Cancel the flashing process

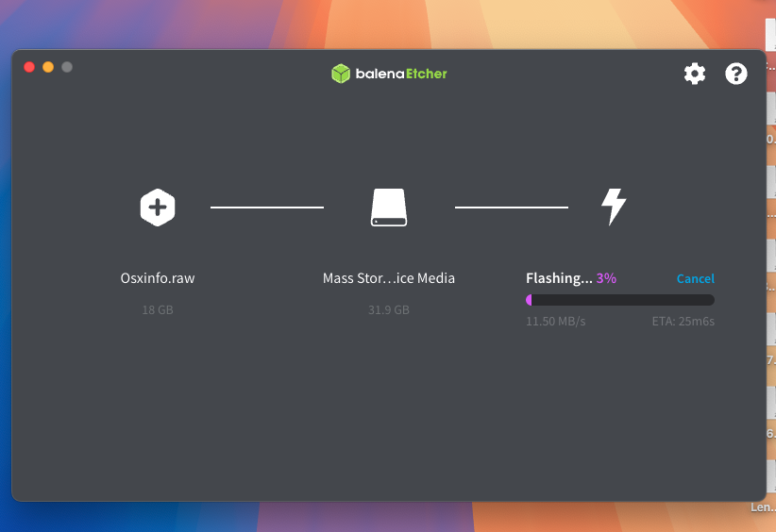[x=695, y=279]
